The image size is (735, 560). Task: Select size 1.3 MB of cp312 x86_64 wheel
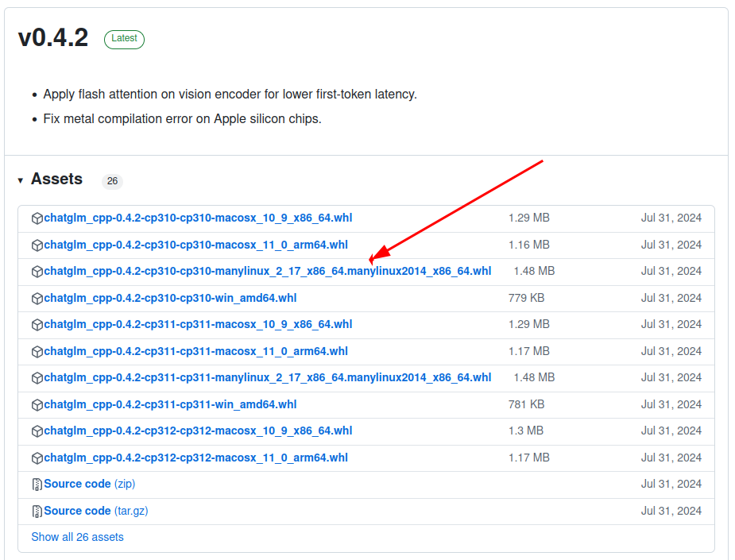tap(526, 431)
